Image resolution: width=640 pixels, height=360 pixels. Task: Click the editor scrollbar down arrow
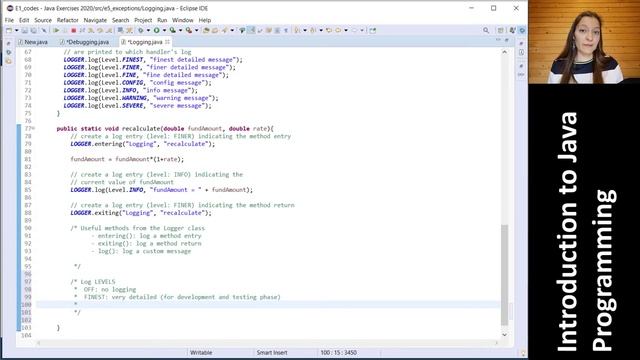pyautogui.click(x=504, y=335)
